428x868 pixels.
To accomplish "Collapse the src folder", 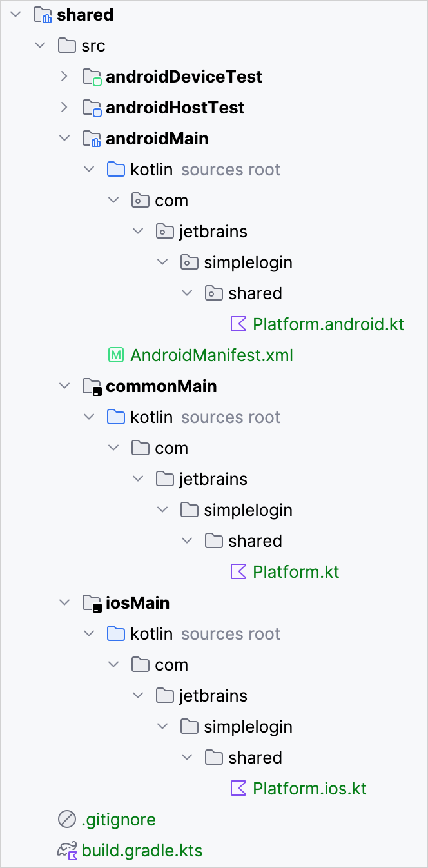I will tap(40, 45).
